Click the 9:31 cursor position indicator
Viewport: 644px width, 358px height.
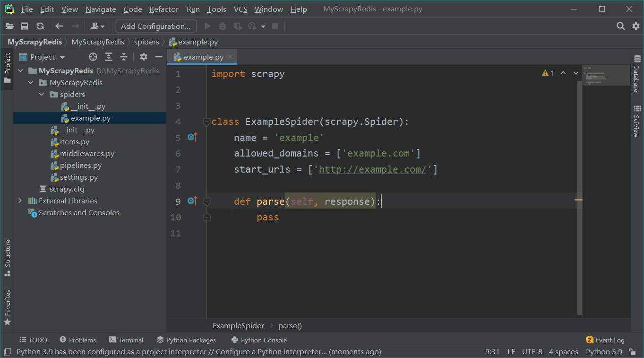click(x=492, y=351)
